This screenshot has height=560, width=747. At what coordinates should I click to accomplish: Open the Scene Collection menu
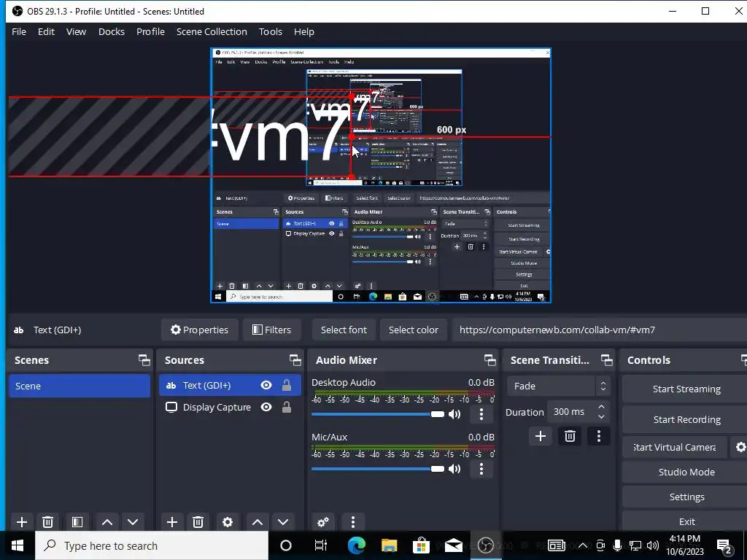coord(212,31)
